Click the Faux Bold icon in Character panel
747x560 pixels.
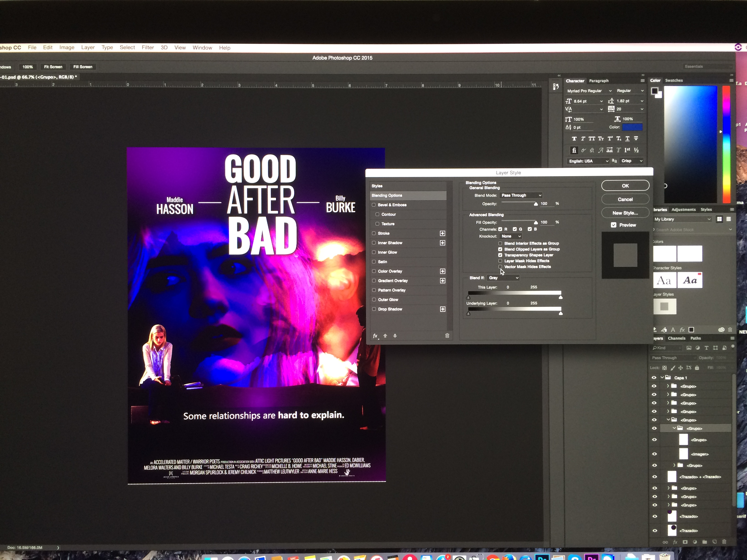[574, 139]
